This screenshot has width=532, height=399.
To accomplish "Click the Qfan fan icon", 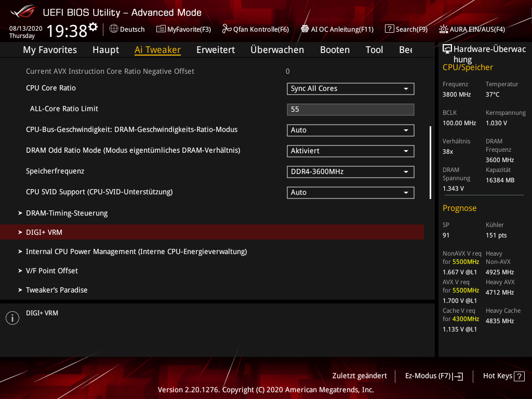I will 227,29.
